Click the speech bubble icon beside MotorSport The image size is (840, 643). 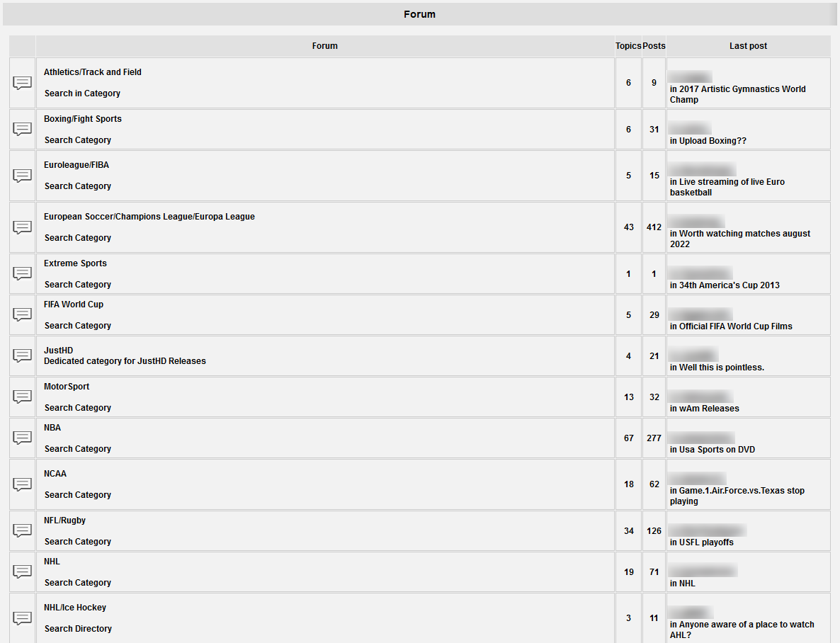23,397
